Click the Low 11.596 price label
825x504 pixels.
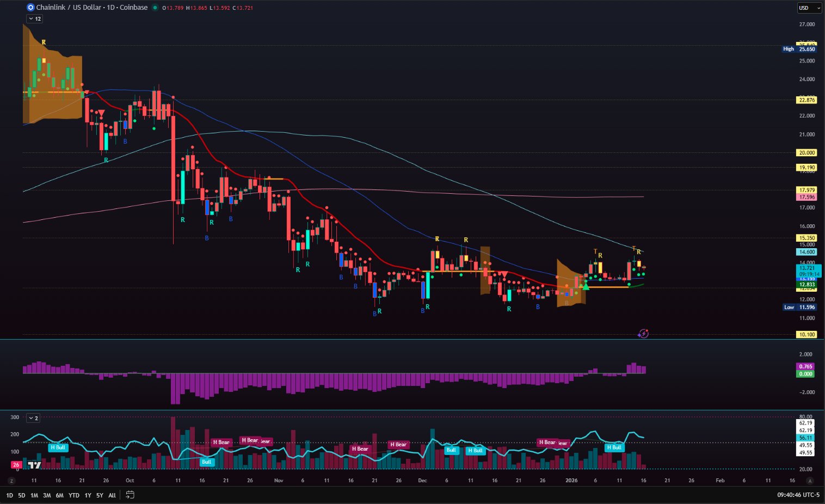799,308
